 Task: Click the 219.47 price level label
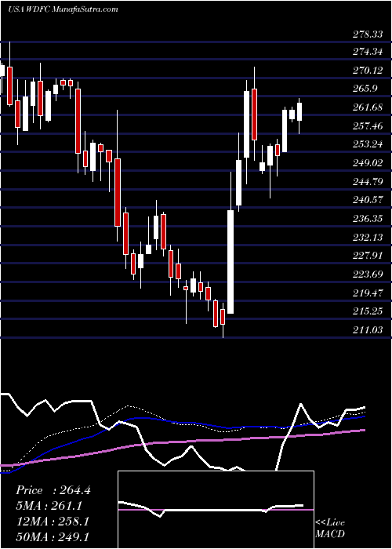367,293
